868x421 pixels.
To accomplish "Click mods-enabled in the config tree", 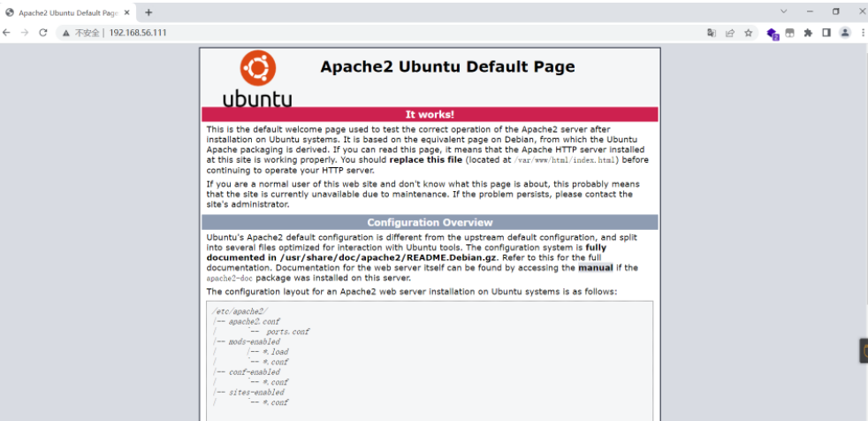I will [254, 342].
